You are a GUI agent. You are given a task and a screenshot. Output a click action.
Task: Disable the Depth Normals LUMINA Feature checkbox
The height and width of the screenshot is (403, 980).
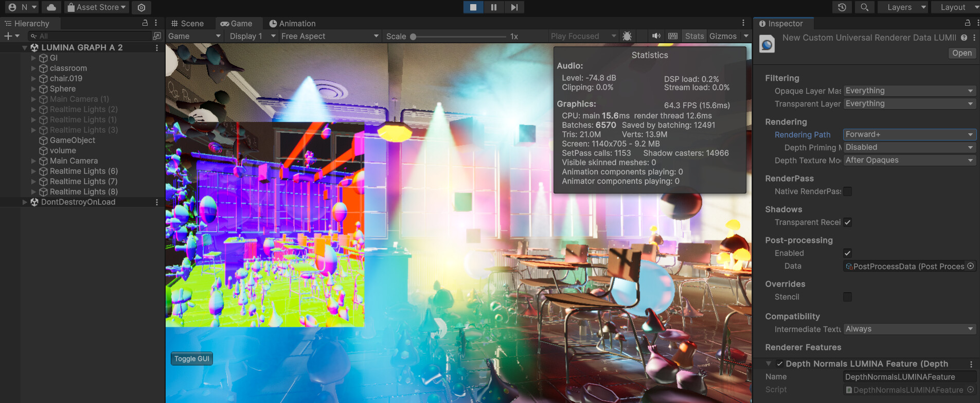[780, 364]
